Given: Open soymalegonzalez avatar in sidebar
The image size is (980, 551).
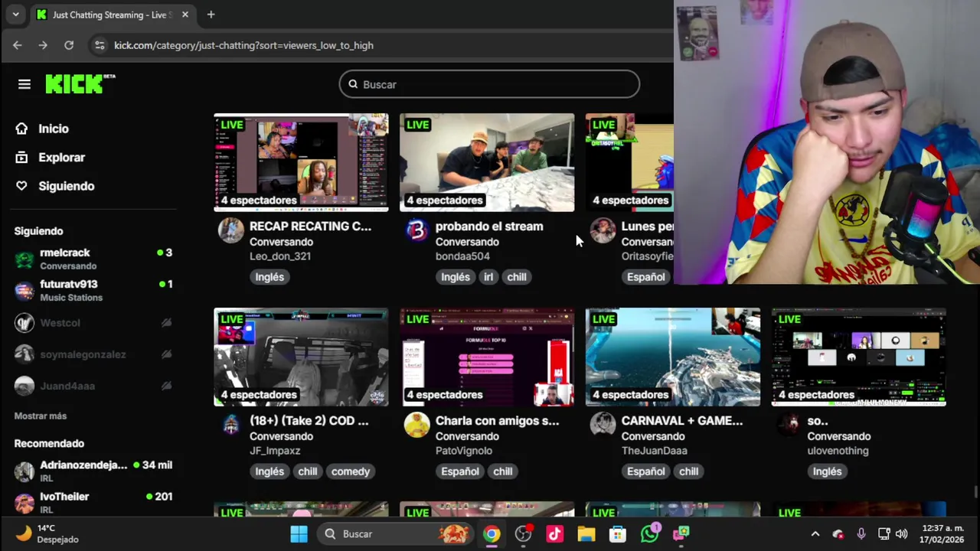Looking at the screenshot, I should [x=24, y=354].
